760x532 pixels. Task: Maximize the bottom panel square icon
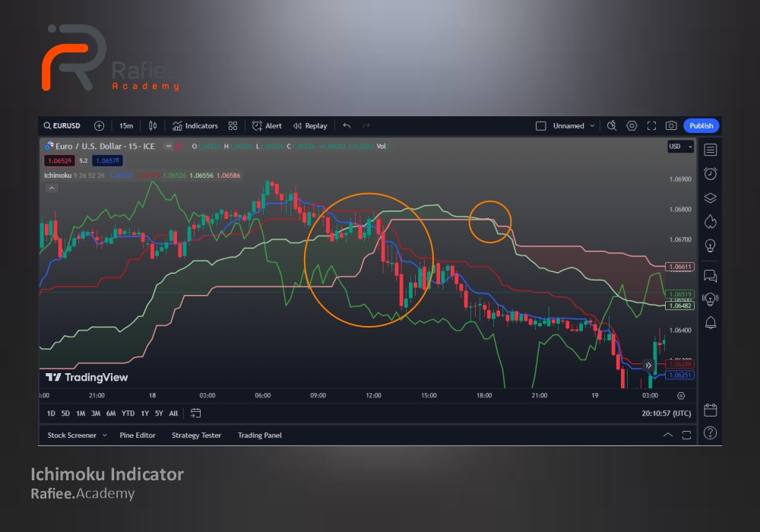pyautogui.click(x=686, y=435)
